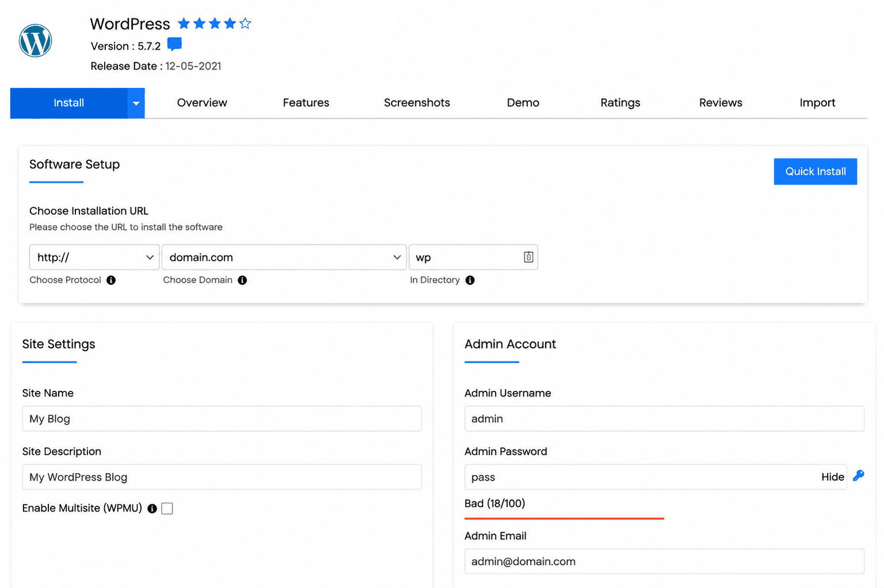Open the Screenshots tab
884x588 pixels.
(x=417, y=103)
